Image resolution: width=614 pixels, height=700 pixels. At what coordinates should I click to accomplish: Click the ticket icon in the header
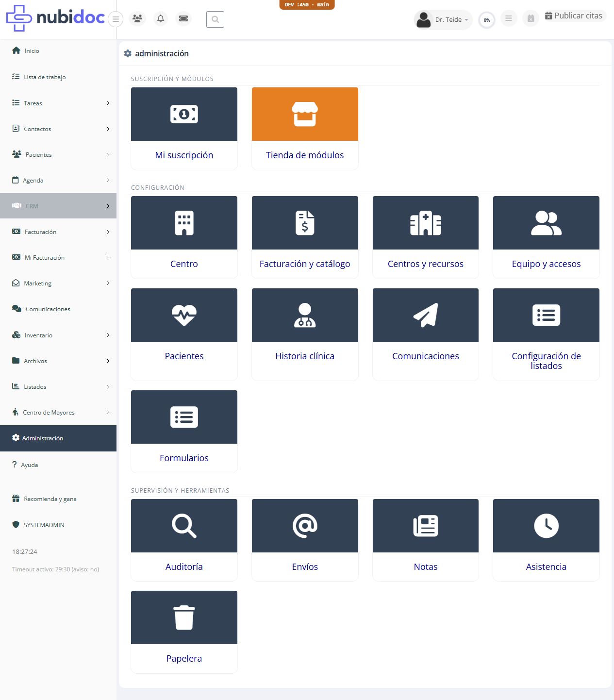(183, 19)
